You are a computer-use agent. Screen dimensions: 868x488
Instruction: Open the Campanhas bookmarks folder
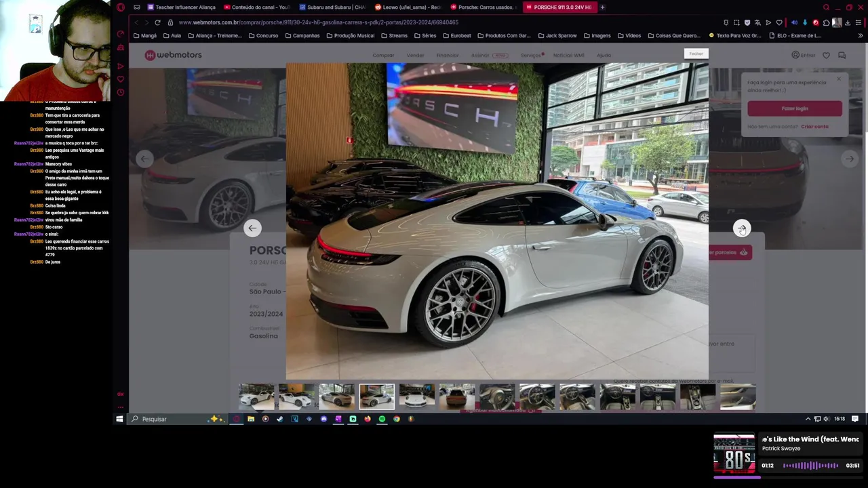tap(302, 35)
